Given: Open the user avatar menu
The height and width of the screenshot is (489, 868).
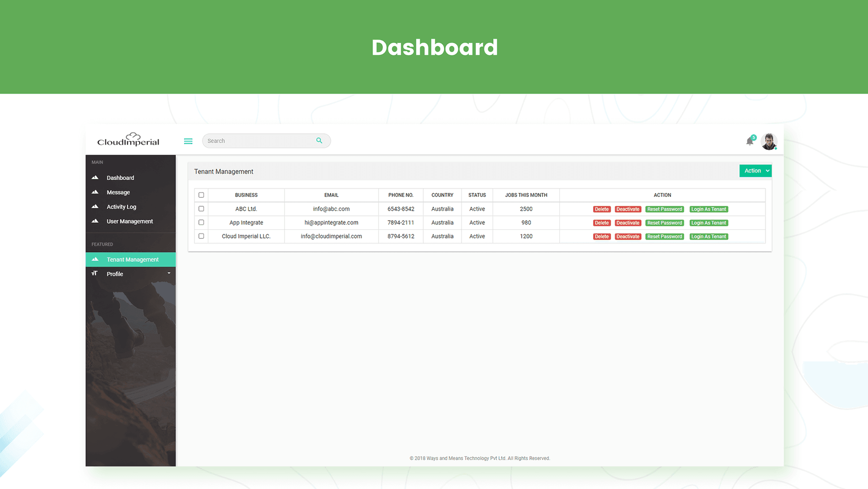Looking at the screenshot, I should coord(769,141).
